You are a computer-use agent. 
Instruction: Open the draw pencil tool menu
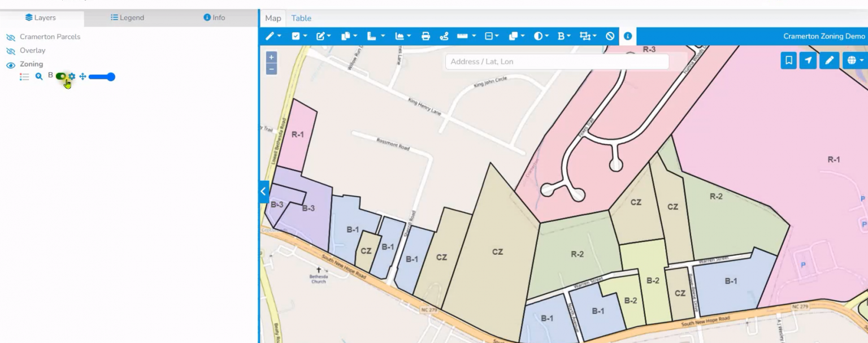click(x=273, y=36)
